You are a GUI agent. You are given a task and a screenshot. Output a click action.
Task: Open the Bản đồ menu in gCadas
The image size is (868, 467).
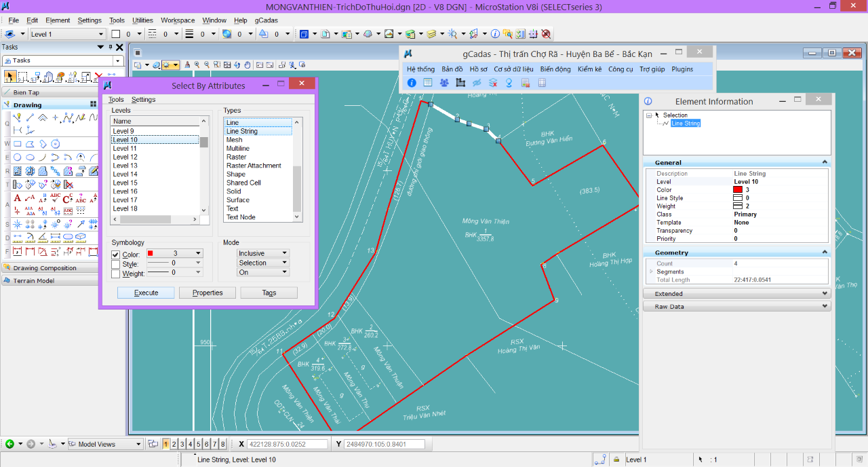click(x=452, y=69)
